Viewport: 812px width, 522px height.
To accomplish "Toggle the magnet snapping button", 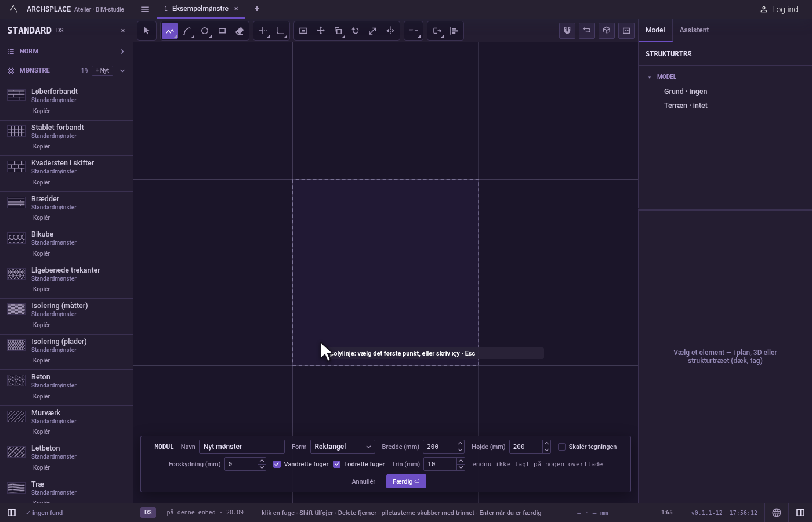I will pos(567,31).
